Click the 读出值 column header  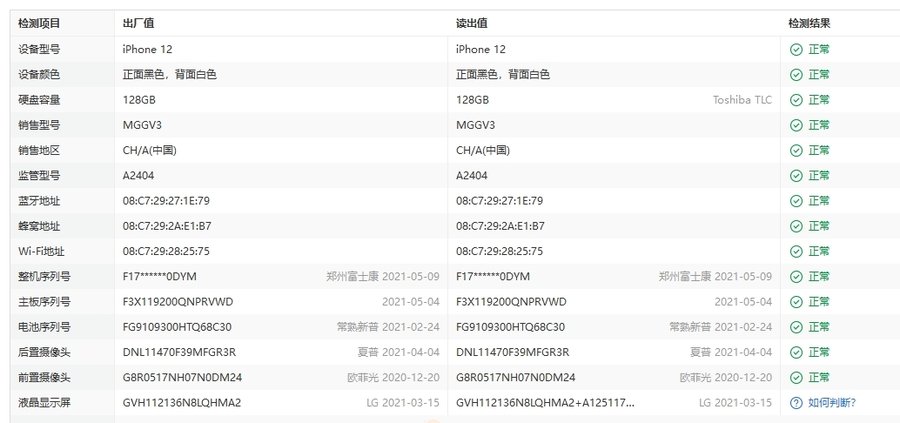point(472,24)
